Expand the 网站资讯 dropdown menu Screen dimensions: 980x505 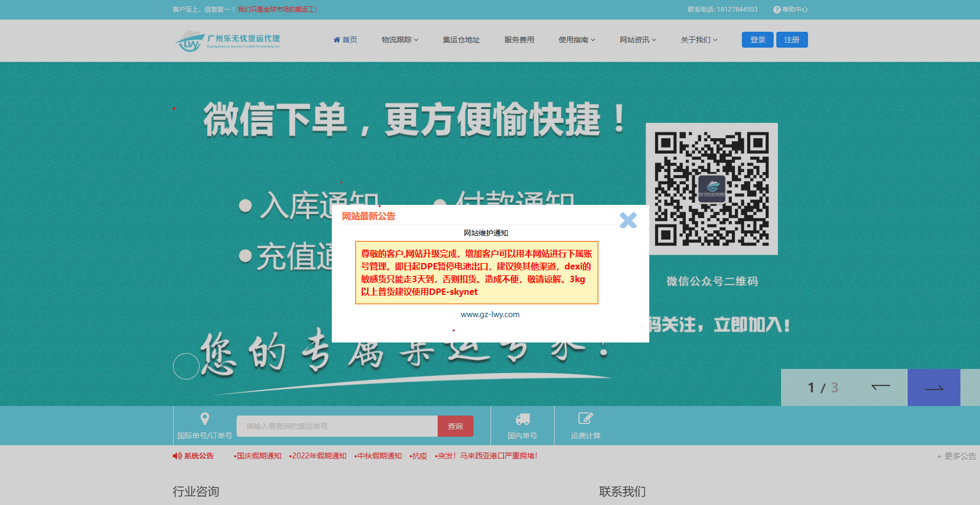point(638,40)
